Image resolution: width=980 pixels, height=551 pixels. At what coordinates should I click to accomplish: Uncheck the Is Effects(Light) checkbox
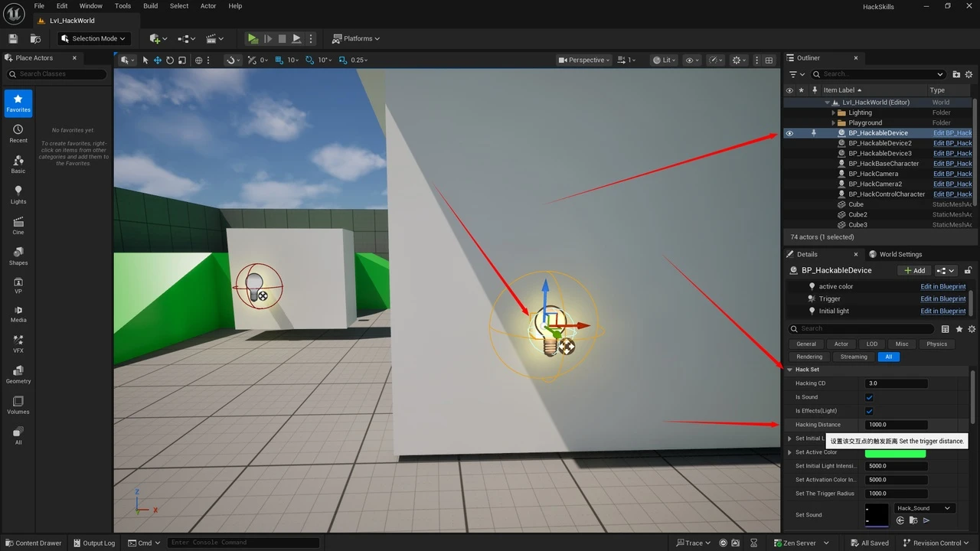coord(869,411)
